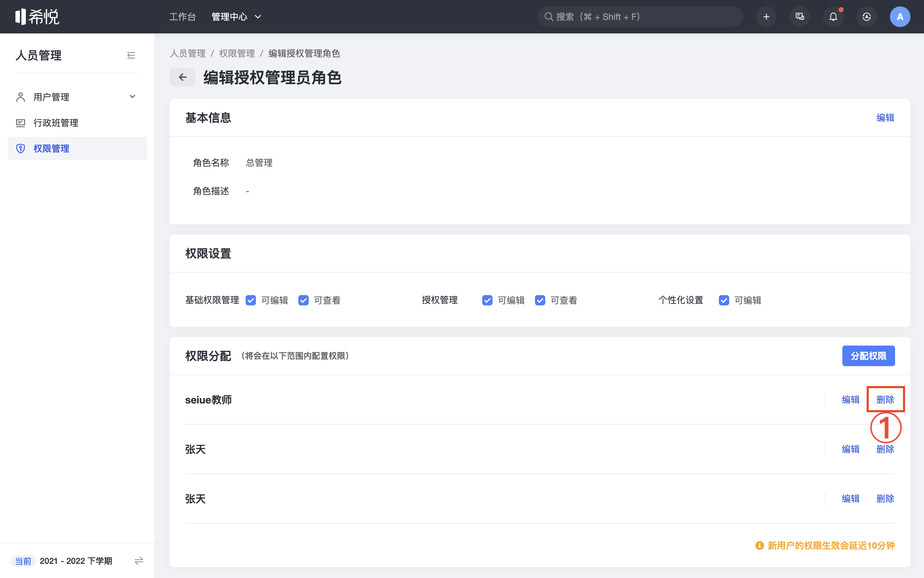Click 授权管理 label in permissions

[x=439, y=300]
